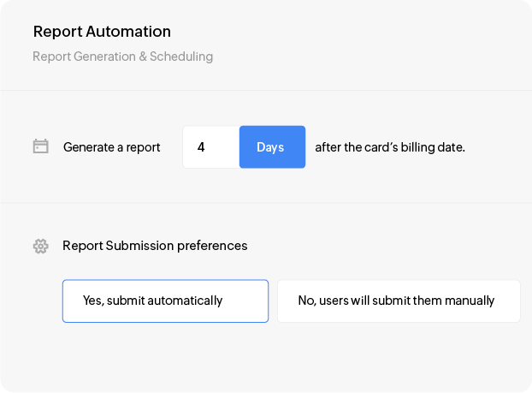The height and width of the screenshot is (393, 532).
Task: Select the schedule calendar icon
Action: tap(40, 146)
